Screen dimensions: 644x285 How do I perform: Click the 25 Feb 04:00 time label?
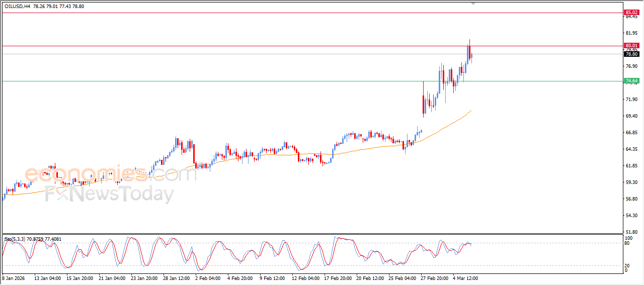(401, 277)
